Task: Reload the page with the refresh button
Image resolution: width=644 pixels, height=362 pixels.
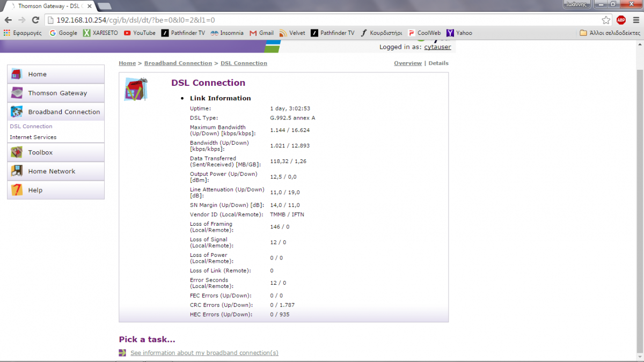Action: pyautogui.click(x=35, y=20)
